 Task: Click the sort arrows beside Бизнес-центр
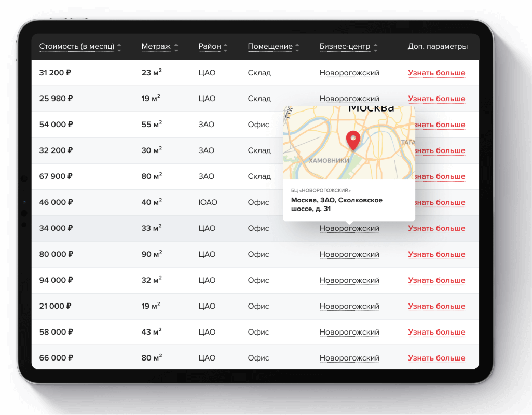click(375, 48)
